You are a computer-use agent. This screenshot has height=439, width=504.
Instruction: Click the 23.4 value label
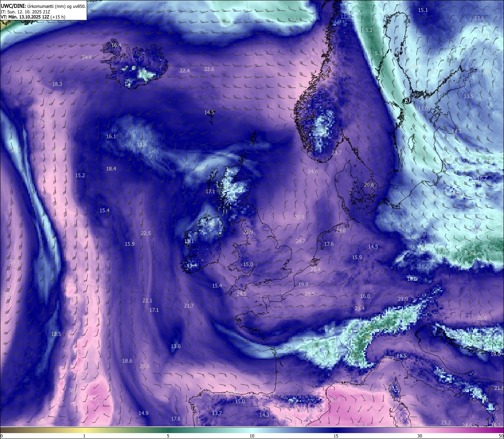coord(359,308)
